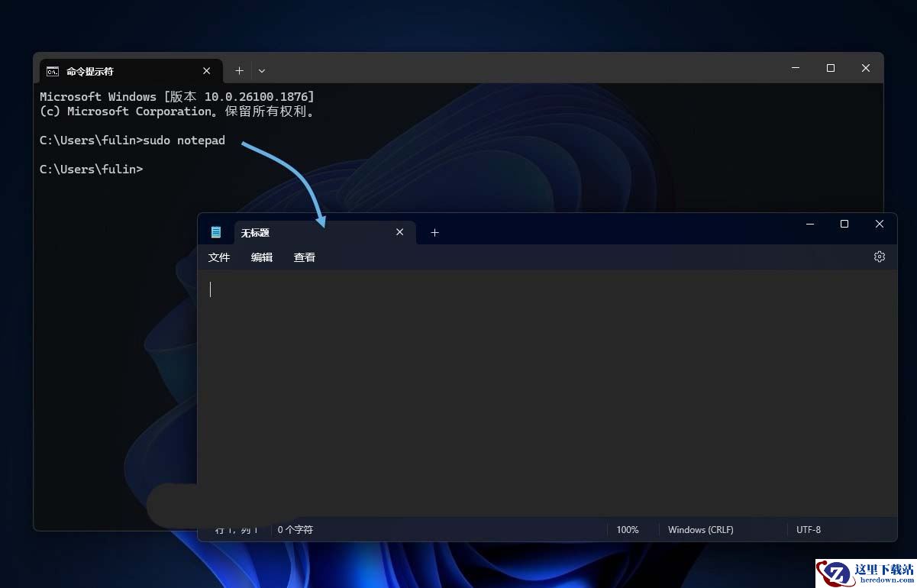The image size is (917, 588).
Task: Select the 无标题 tab in Notepad
Action: click(x=325, y=232)
